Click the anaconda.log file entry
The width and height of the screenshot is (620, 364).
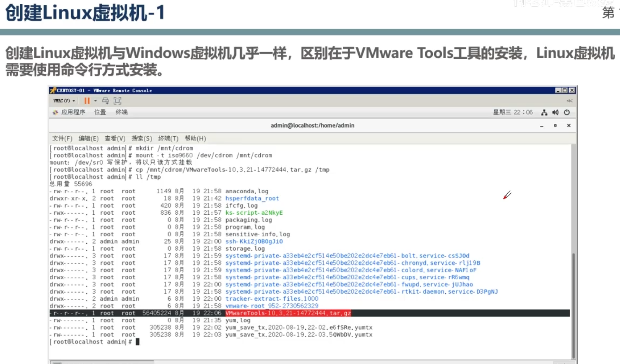pyautogui.click(x=247, y=191)
